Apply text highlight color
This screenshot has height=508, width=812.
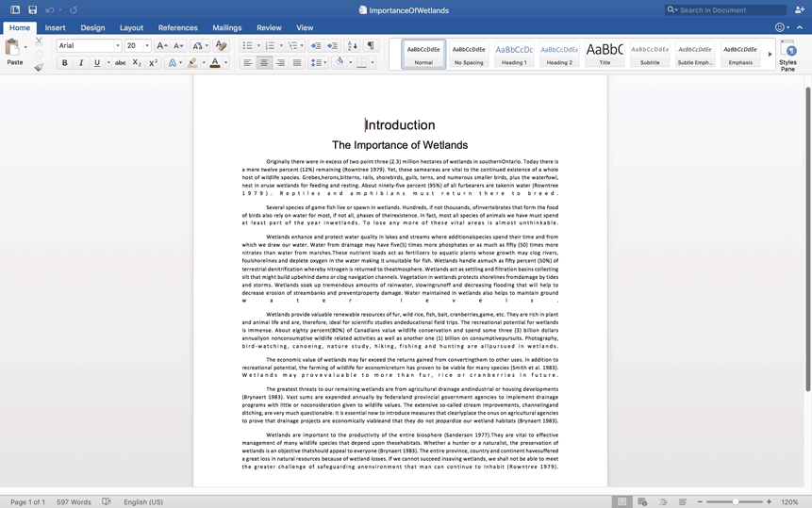tap(192, 62)
